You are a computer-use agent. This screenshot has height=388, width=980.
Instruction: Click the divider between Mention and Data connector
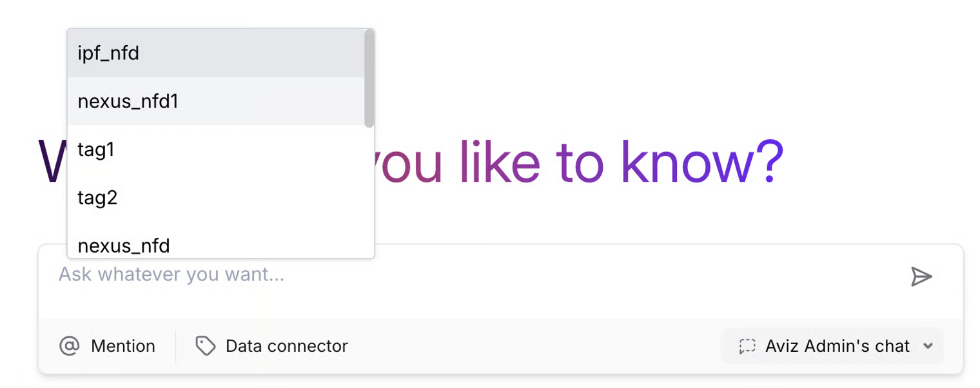coord(175,346)
